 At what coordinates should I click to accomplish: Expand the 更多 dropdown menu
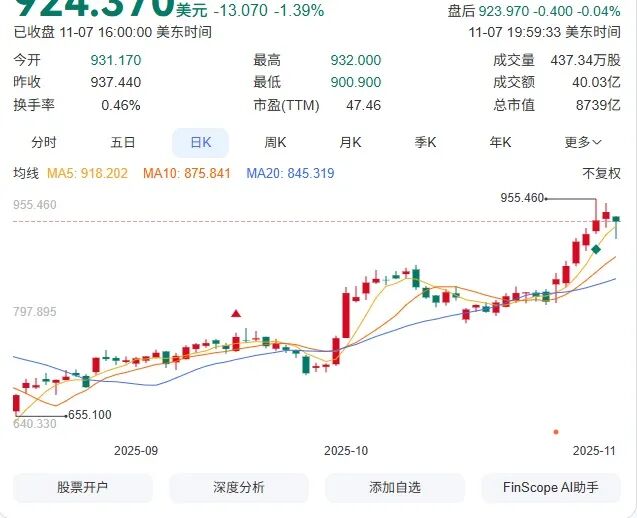point(583,142)
